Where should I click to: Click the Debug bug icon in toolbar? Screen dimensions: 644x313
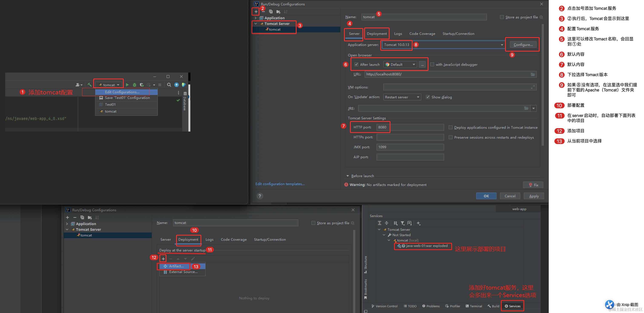point(135,85)
